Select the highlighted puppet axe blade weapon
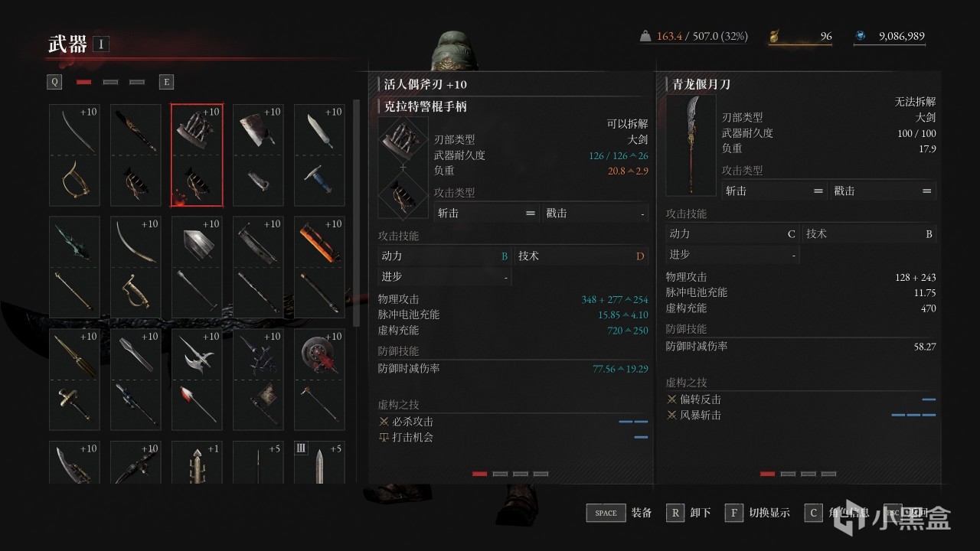Image resolution: width=980 pixels, height=551 pixels. point(197,155)
